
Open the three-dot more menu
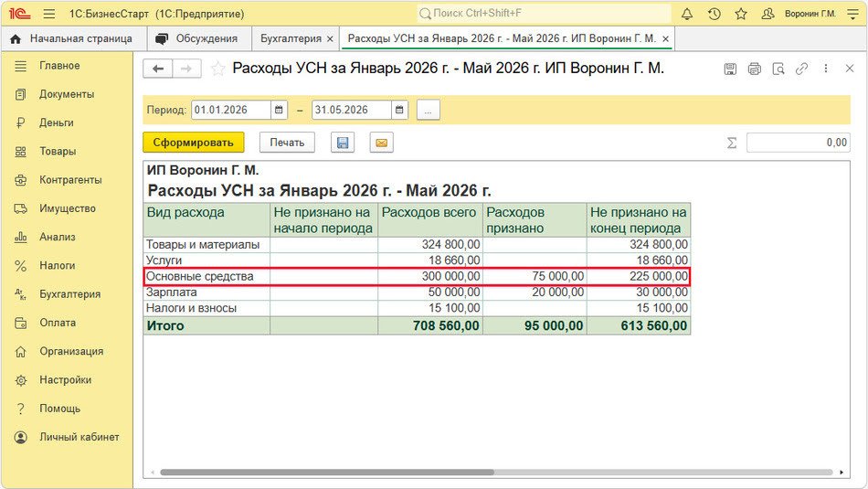826,69
